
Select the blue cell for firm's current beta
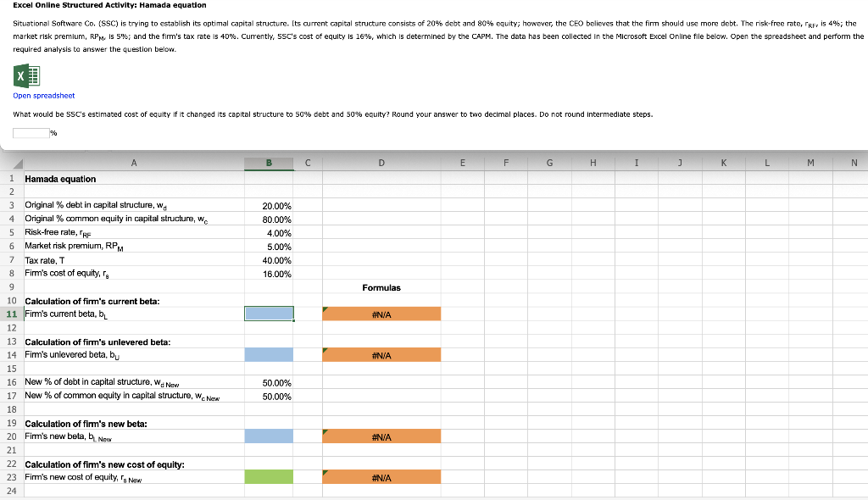269,314
